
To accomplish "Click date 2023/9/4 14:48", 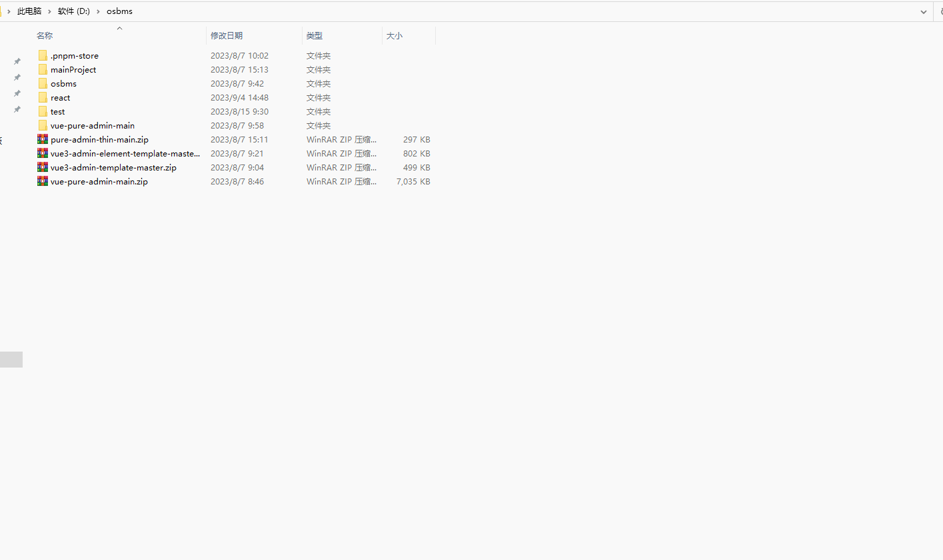I will (x=239, y=98).
